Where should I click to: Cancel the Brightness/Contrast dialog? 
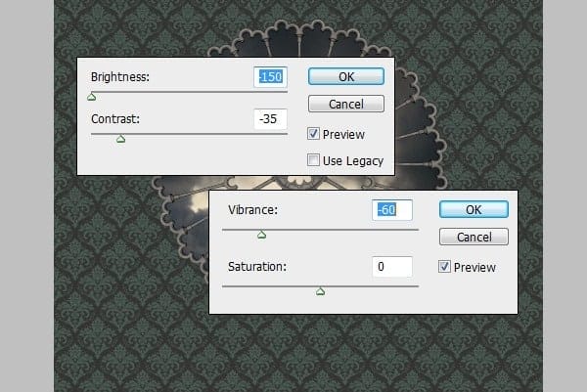point(345,104)
